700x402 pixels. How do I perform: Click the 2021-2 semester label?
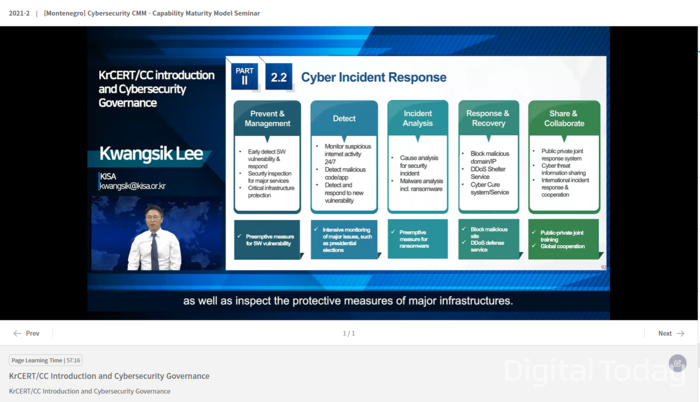(18, 11)
